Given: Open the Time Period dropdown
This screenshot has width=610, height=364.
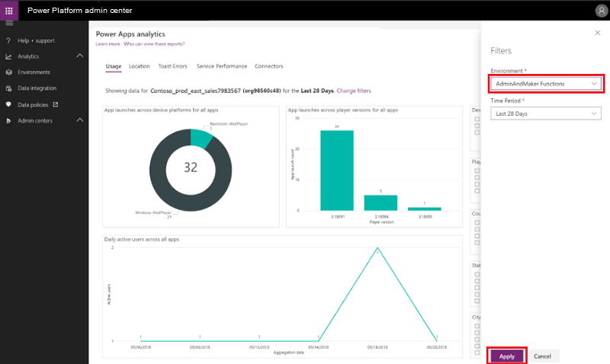Looking at the screenshot, I should 545,113.
